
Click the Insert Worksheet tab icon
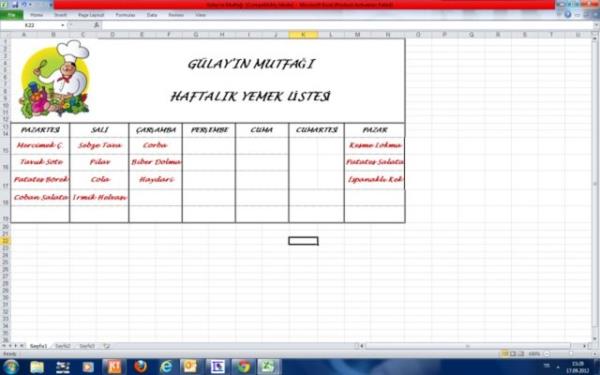[106, 346]
